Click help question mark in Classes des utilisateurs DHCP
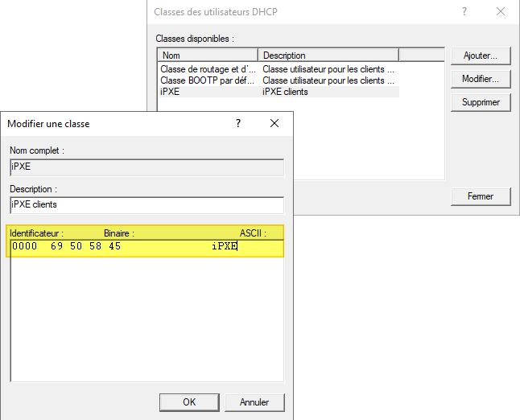Viewport: 520px width, 420px height. tap(464, 11)
